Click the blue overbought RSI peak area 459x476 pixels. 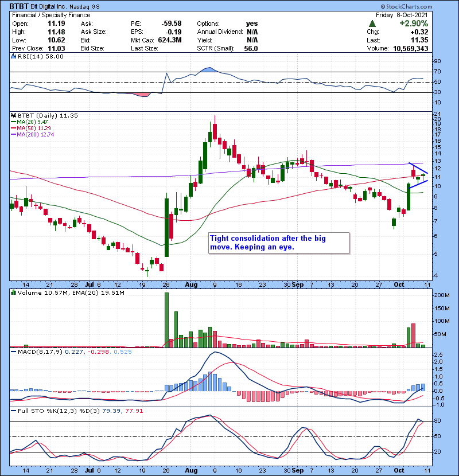pos(207,70)
